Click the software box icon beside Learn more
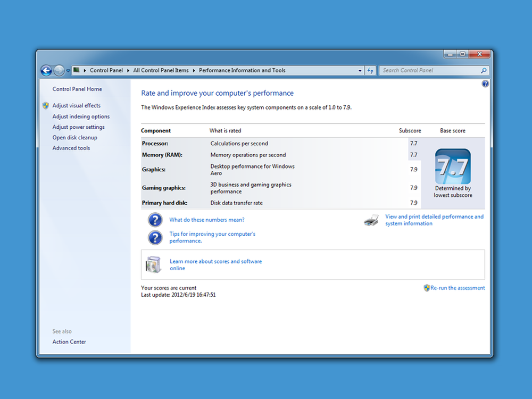This screenshot has width=532, height=399. [153, 264]
